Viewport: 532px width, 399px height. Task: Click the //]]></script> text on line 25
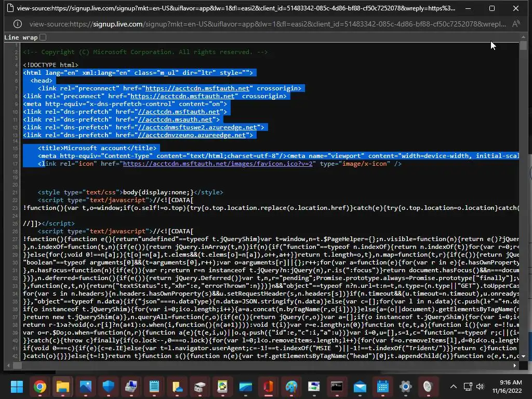pos(49,223)
